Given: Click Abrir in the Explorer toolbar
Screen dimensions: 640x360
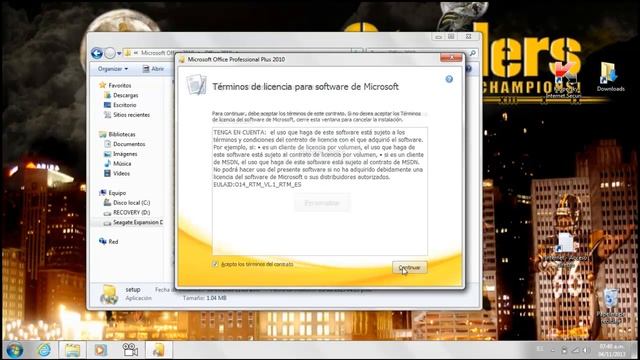Looking at the screenshot, I should pyautogui.click(x=153, y=69).
